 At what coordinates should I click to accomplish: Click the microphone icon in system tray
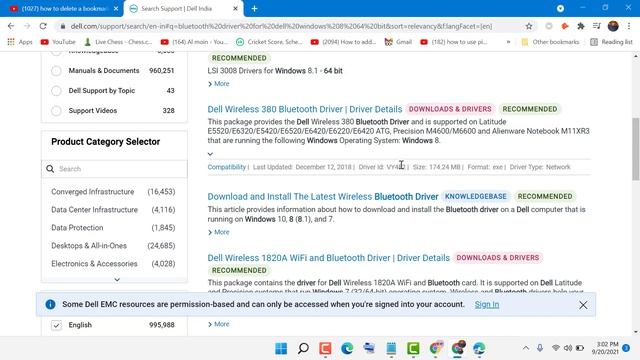coord(540,348)
